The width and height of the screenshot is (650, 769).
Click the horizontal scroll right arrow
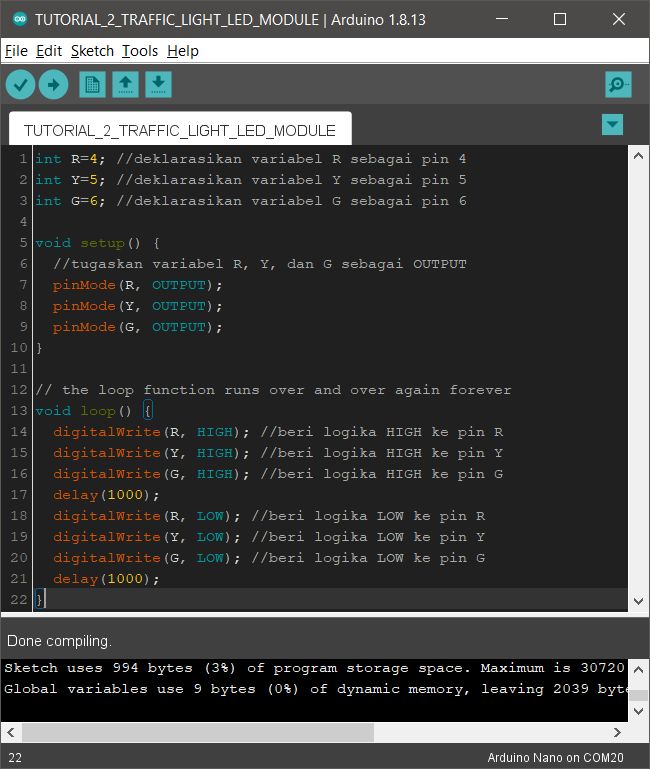coord(618,733)
